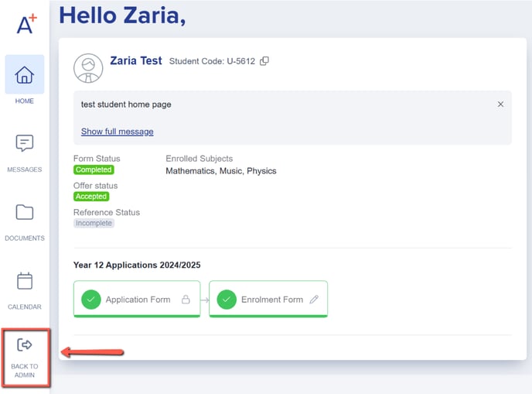Open the Messages speech bubble icon

tap(25, 143)
